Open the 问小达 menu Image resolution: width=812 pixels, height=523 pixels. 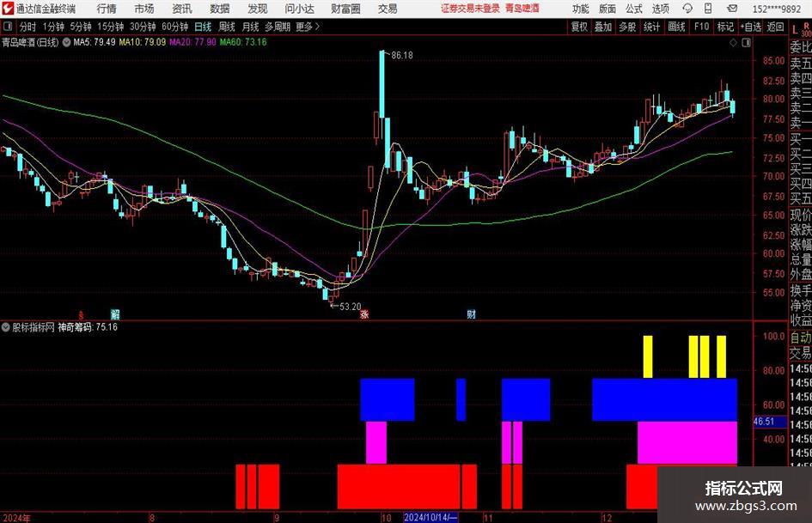299,9
